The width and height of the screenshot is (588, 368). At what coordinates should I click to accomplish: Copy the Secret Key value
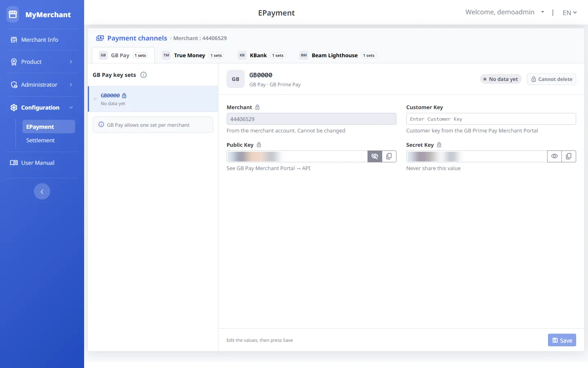(569, 156)
